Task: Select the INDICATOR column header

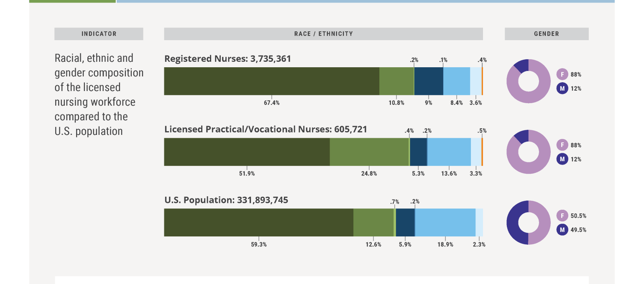Action: click(x=99, y=34)
